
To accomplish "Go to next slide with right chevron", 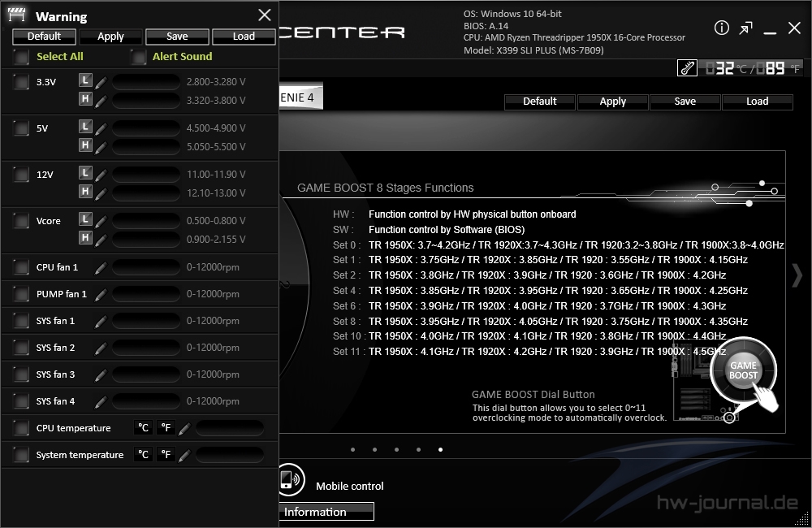I will coord(797,275).
